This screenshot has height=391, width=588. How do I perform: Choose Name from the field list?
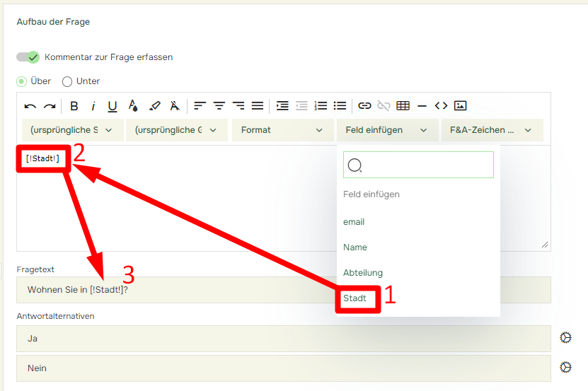pyautogui.click(x=355, y=247)
